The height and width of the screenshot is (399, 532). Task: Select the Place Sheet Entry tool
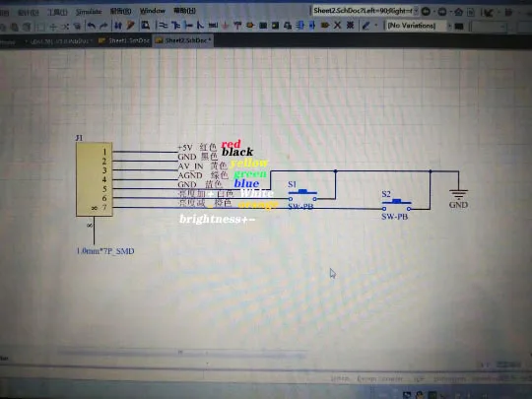pyautogui.click(x=275, y=26)
